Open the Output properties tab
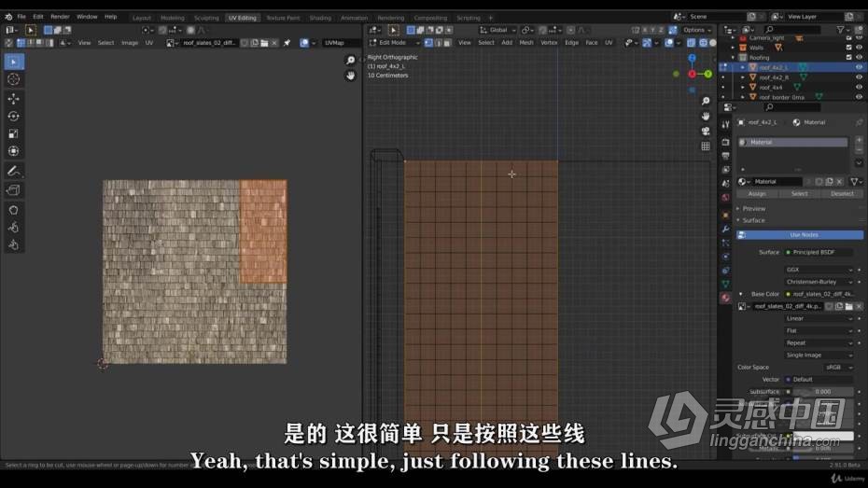 [725, 156]
